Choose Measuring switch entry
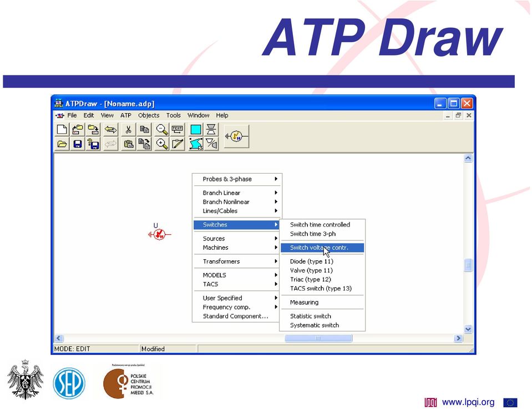The width and height of the screenshot is (532, 409). pos(322,302)
